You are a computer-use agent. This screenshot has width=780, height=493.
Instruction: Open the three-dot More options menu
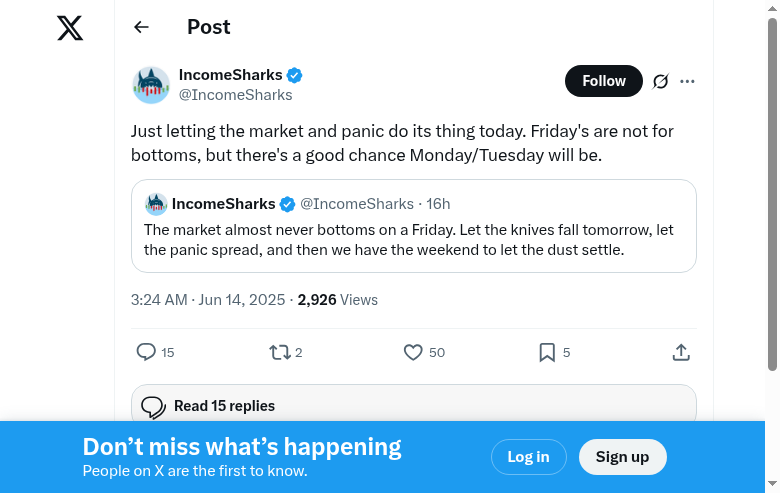pyautogui.click(x=687, y=81)
